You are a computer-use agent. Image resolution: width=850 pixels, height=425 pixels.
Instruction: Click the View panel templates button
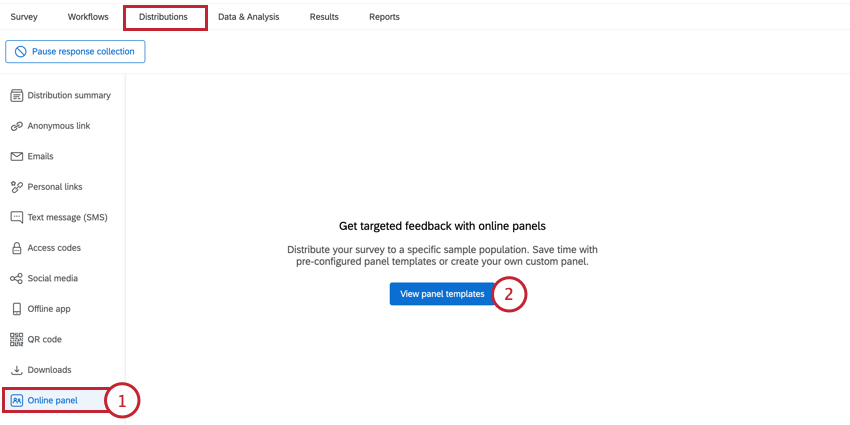point(442,294)
